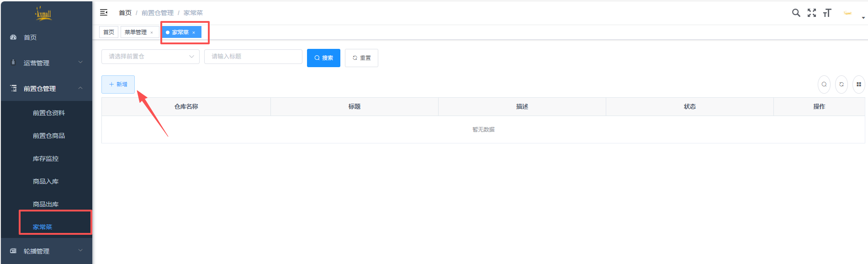Refresh the table with round refresh icon
868x264 pixels.
pyautogui.click(x=841, y=84)
